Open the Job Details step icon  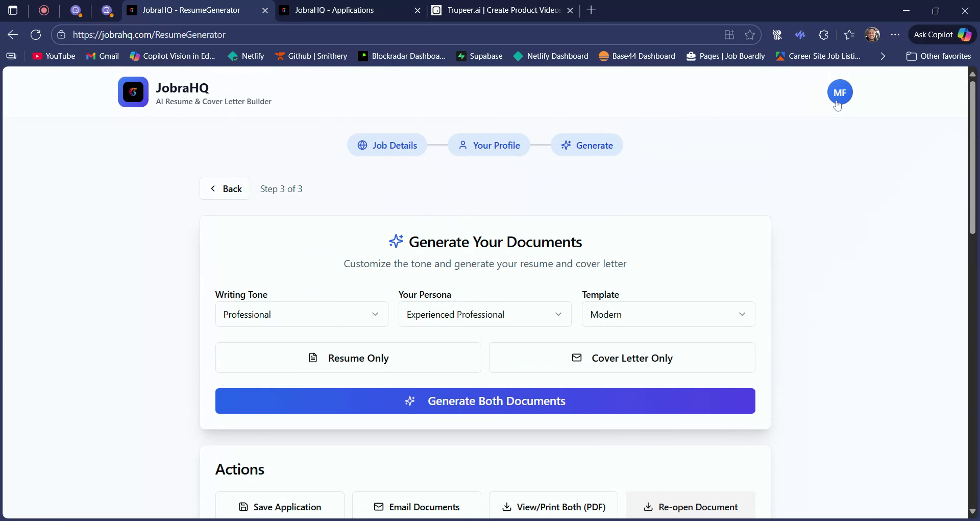pos(362,145)
